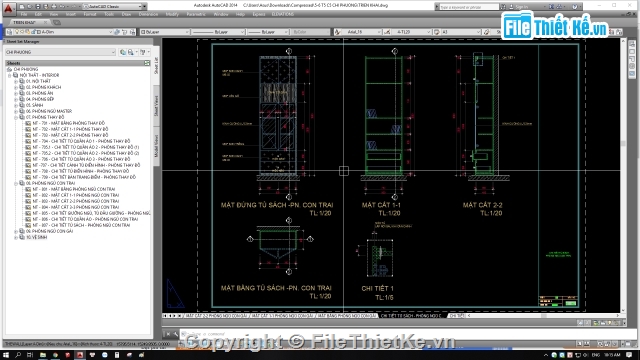Open the AutoCAD application menu logo
The width and height of the screenshot is (640, 360).
[x=8, y=7]
